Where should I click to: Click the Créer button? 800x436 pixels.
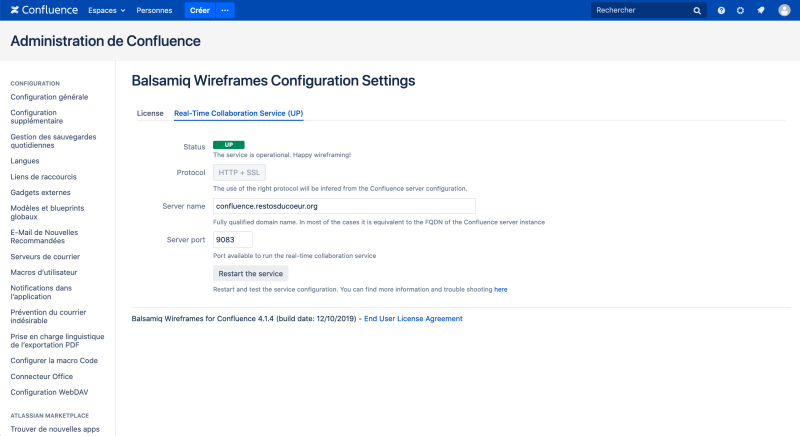[199, 10]
